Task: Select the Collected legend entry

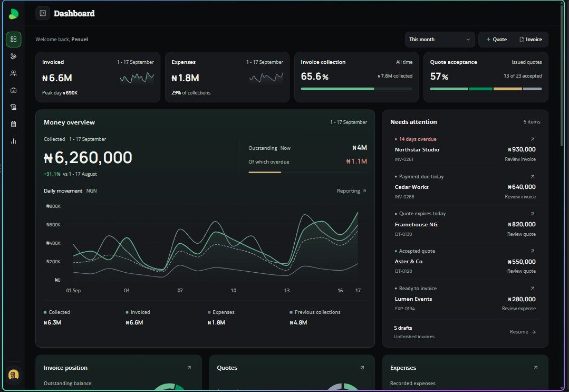Action: click(x=56, y=312)
